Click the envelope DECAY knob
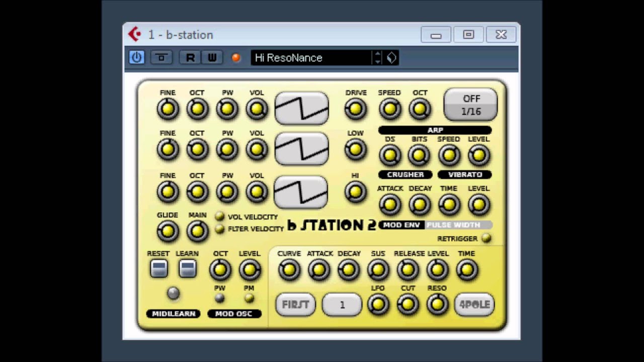This screenshot has height=362, width=644. pyautogui.click(x=348, y=270)
